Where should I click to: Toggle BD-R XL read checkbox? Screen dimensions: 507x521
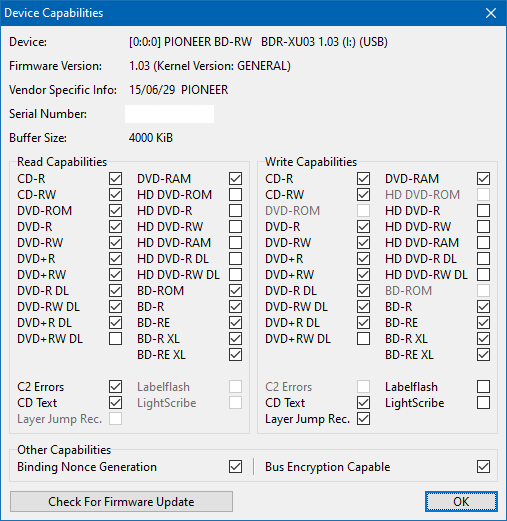coord(235,339)
